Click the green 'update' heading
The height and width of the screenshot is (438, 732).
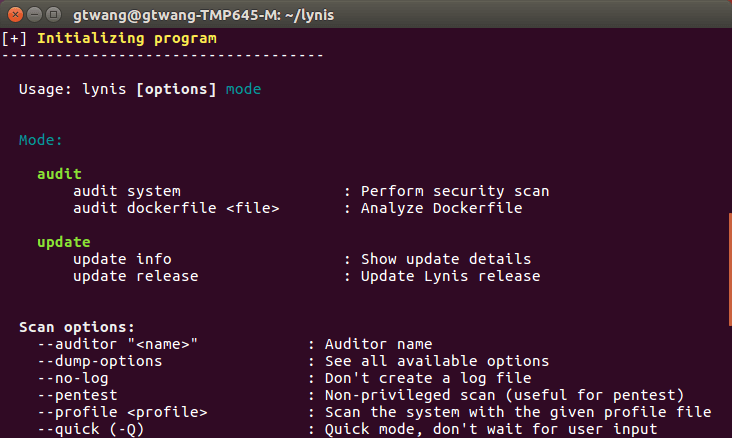pos(64,242)
